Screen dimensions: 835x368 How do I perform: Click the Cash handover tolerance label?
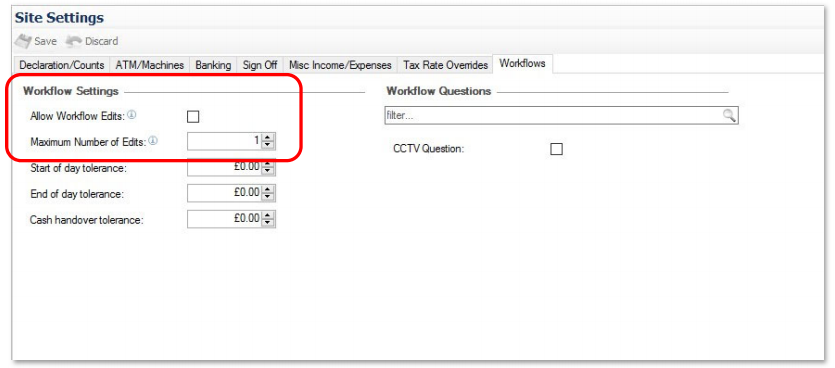tap(87, 220)
